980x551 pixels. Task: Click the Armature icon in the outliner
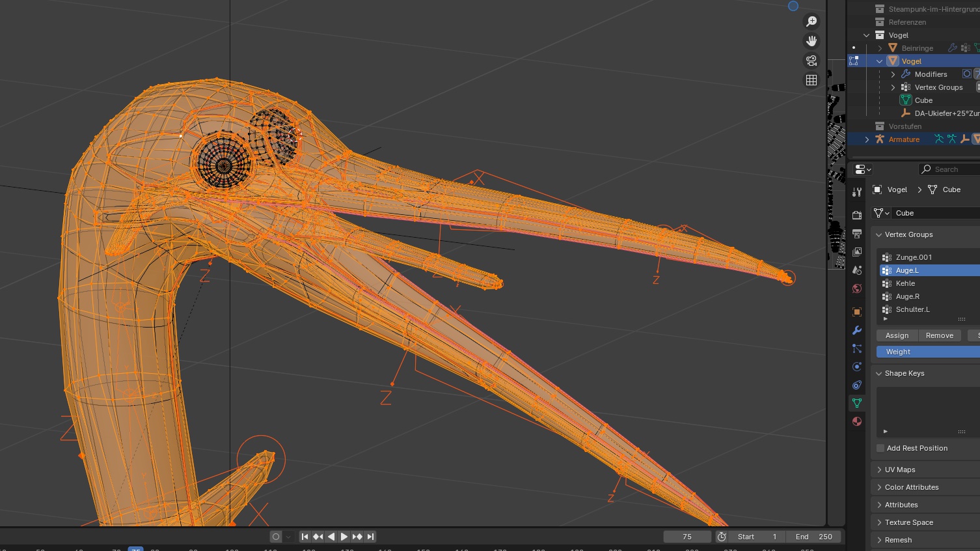coord(880,139)
